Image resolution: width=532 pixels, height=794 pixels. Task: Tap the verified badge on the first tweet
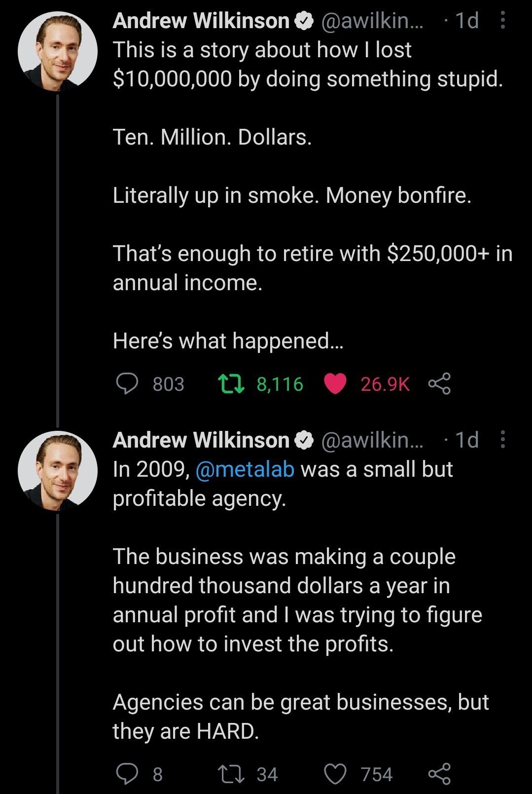pyautogui.click(x=304, y=21)
